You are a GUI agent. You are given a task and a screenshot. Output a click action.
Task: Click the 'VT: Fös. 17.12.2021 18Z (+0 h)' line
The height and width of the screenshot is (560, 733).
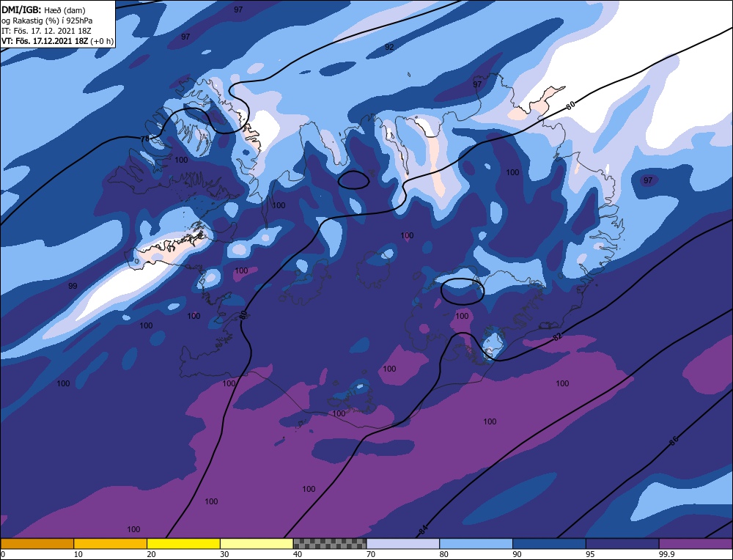coord(57,40)
